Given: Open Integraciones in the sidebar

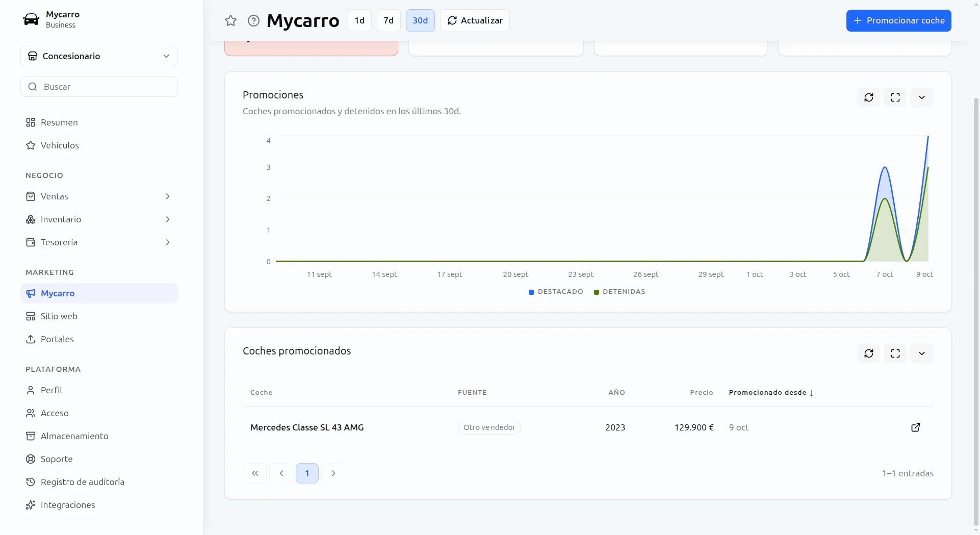Looking at the screenshot, I should (x=99, y=505).
